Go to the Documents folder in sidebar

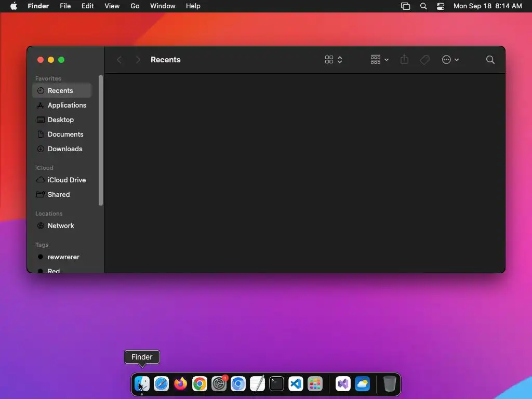pos(62,135)
